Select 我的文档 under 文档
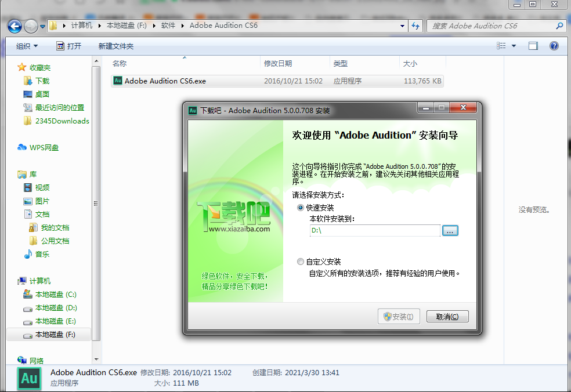 49,227
